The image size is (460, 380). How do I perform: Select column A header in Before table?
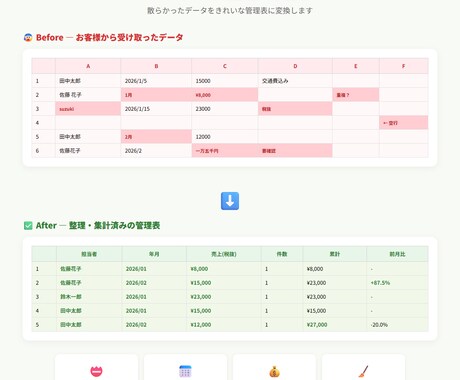88,66
